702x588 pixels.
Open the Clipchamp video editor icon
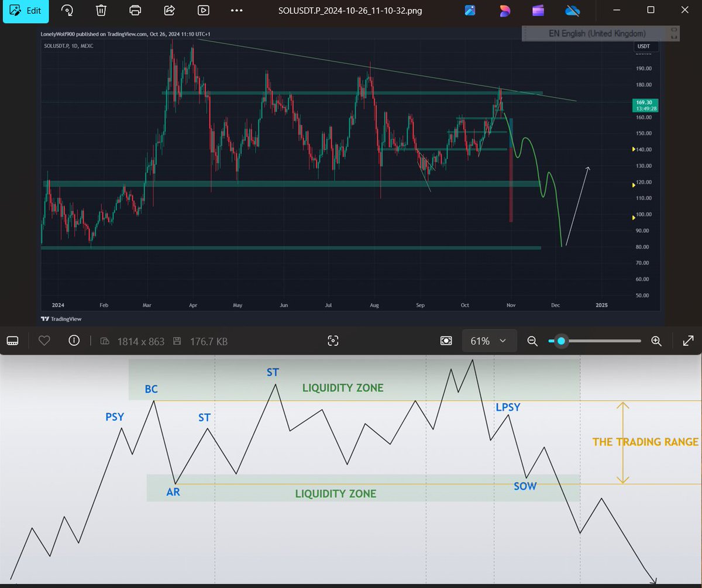(x=538, y=11)
